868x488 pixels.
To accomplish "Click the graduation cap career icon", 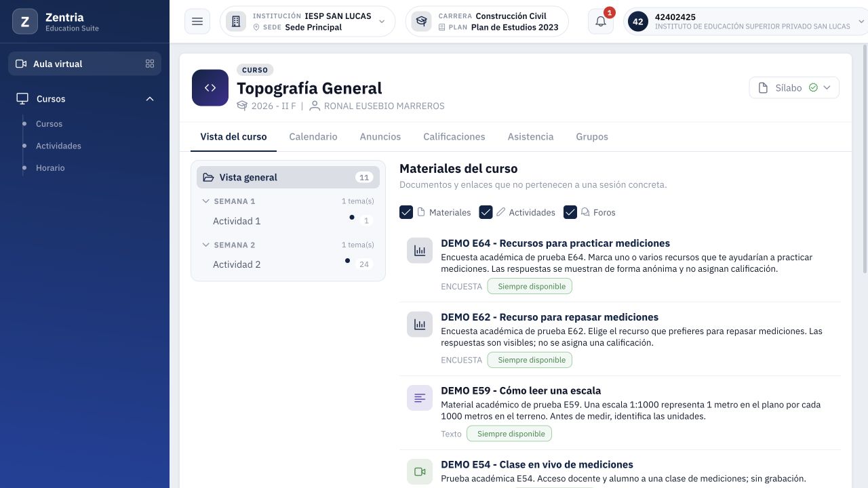I will pyautogui.click(x=422, y=22).
